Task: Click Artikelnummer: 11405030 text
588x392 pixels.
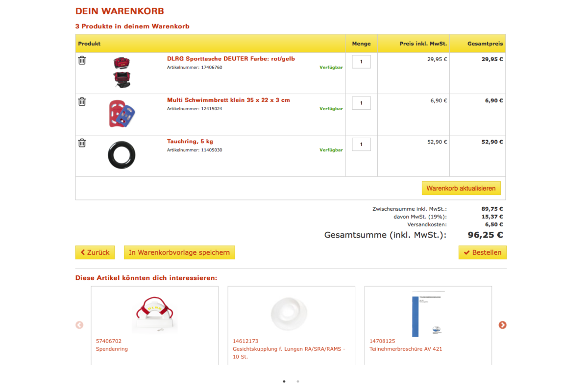Action: [195, 150]
